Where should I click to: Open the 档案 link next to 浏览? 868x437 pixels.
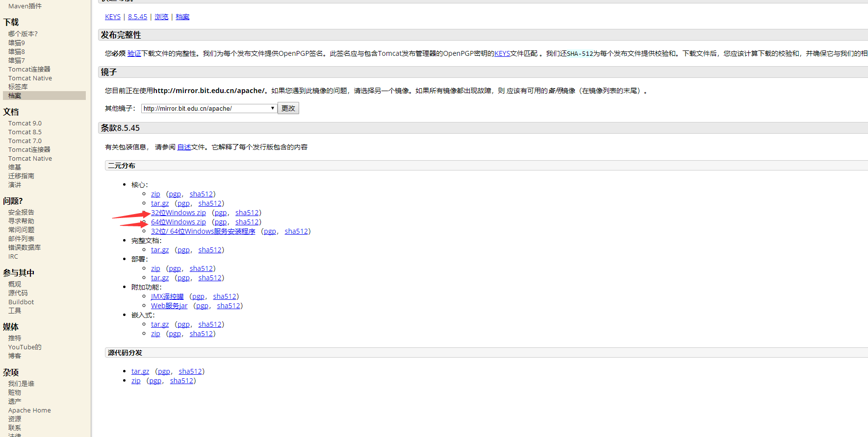pyautogui.click(x=182, y=17)
